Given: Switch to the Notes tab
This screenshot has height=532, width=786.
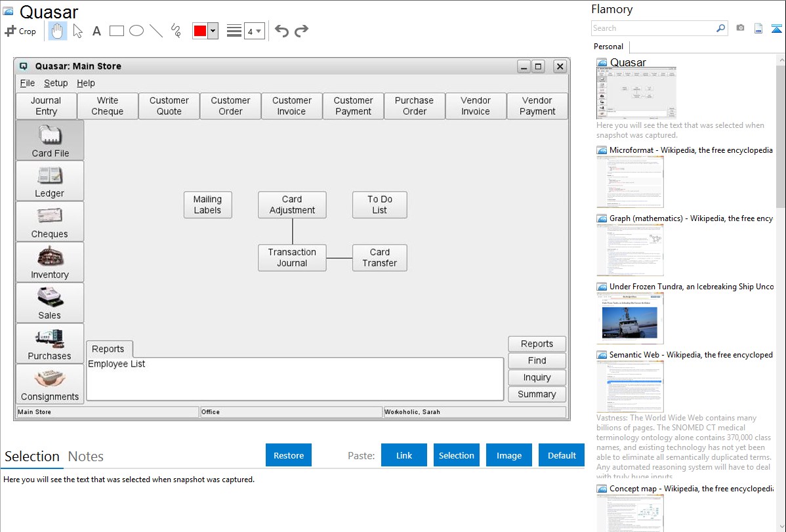Looking at the screenshot, I should 85,457.
